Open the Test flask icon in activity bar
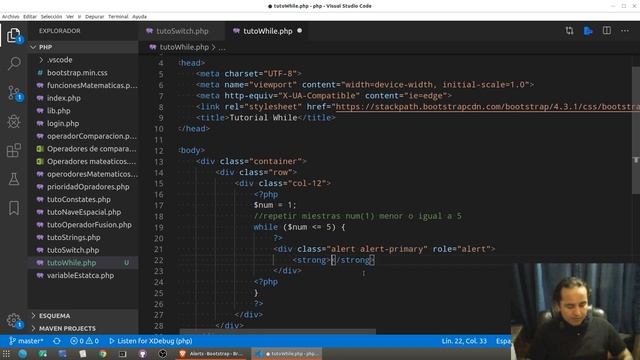640x360 pixels. click(14, 179)
